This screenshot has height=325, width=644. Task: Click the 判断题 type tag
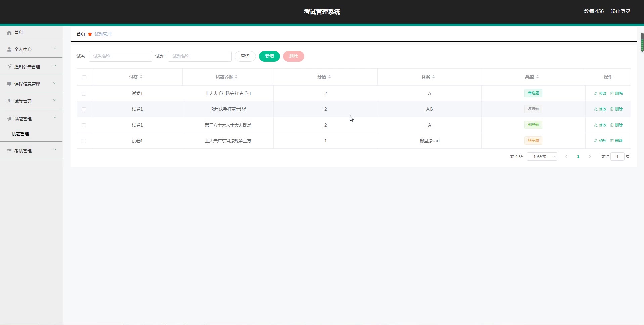click(x=533, y=125)
